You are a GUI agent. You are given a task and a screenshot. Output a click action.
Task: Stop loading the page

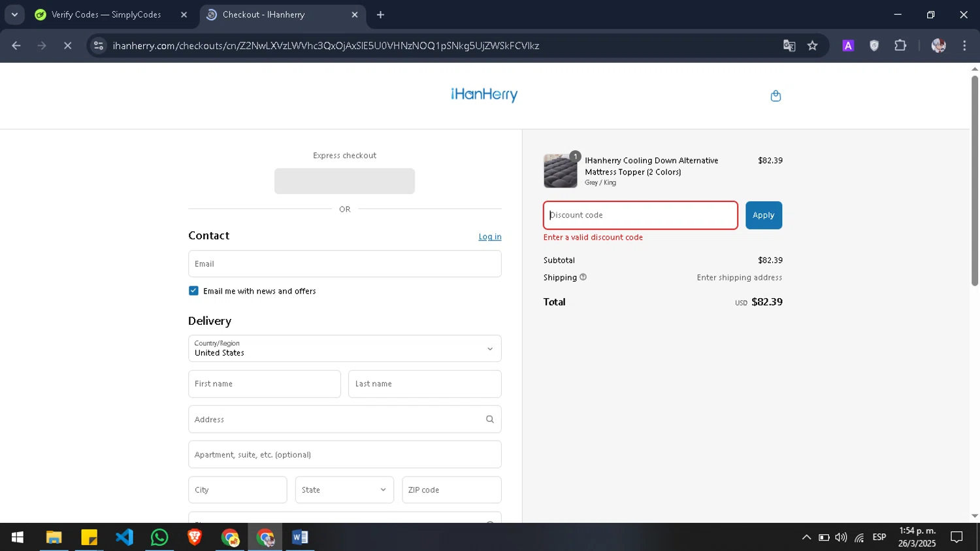coord(67,46)
